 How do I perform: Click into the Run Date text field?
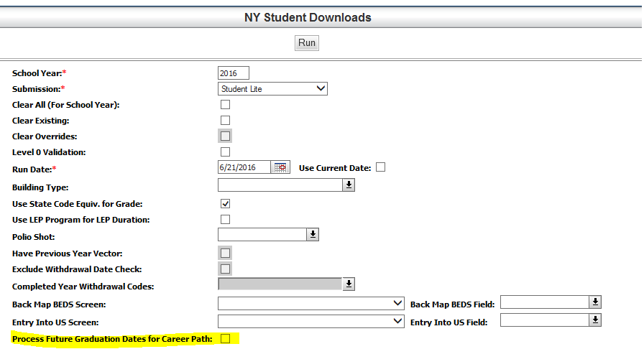244,167
